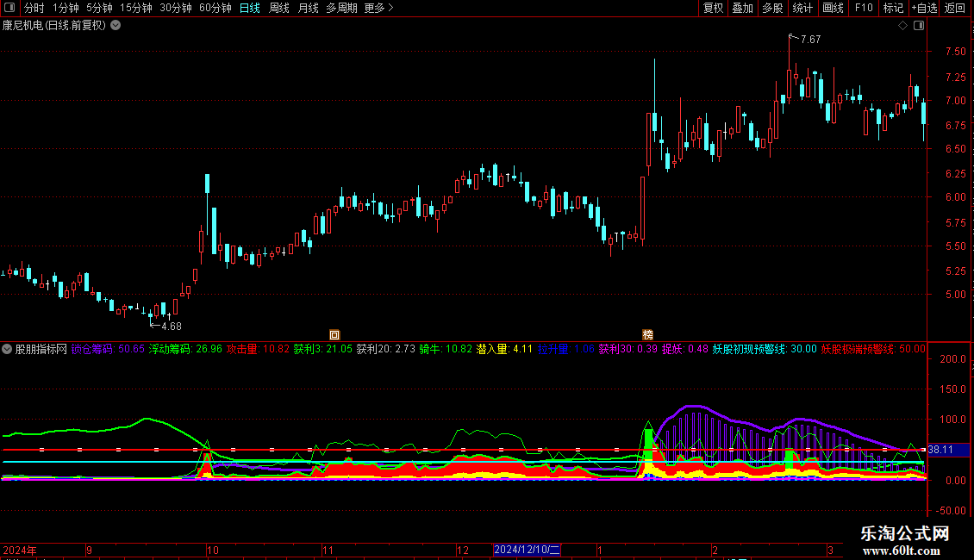Click 返回 to go back
The image size is (974, 560).
click(x=955, y=8)
